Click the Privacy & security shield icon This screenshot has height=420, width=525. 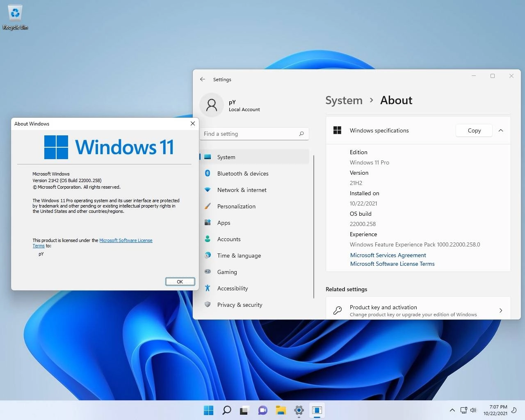click(208, 305)
